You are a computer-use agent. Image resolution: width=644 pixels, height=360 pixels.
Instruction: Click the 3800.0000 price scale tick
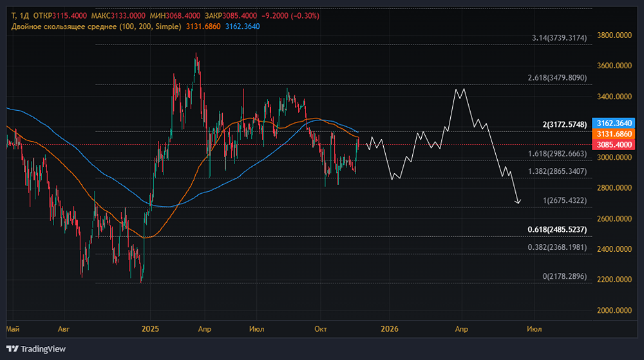(614, 35)
